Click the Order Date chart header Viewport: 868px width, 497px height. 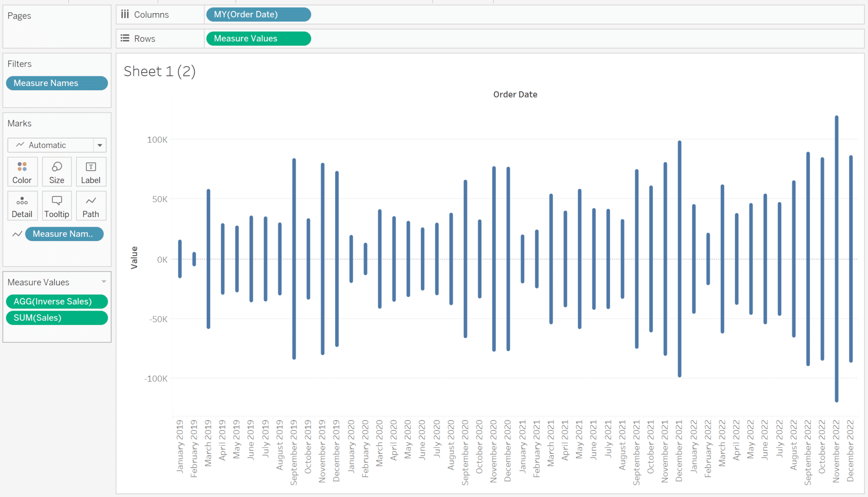tap(515, 94)
